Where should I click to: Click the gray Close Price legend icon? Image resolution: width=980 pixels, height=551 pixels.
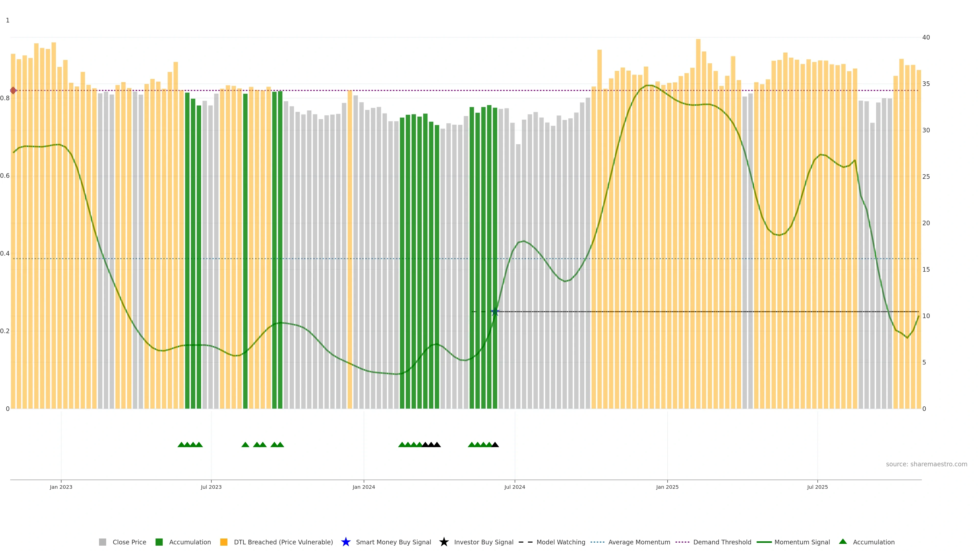[x=102, y=542]
